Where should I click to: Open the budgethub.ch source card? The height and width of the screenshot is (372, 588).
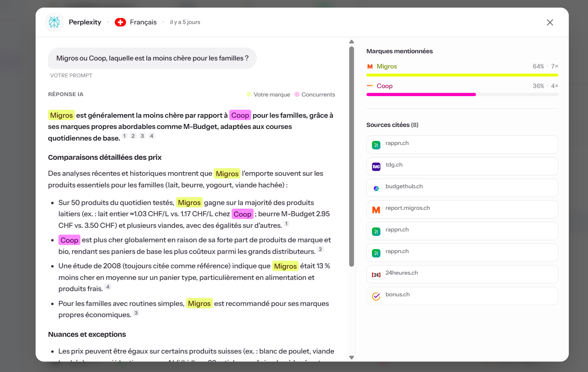[462, 188]
